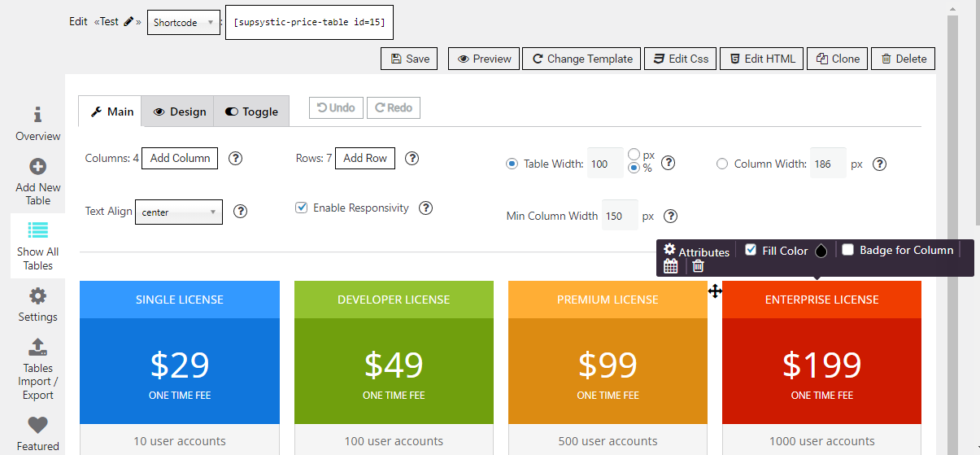
Task: Click the Save button
Action: [409, 59]
